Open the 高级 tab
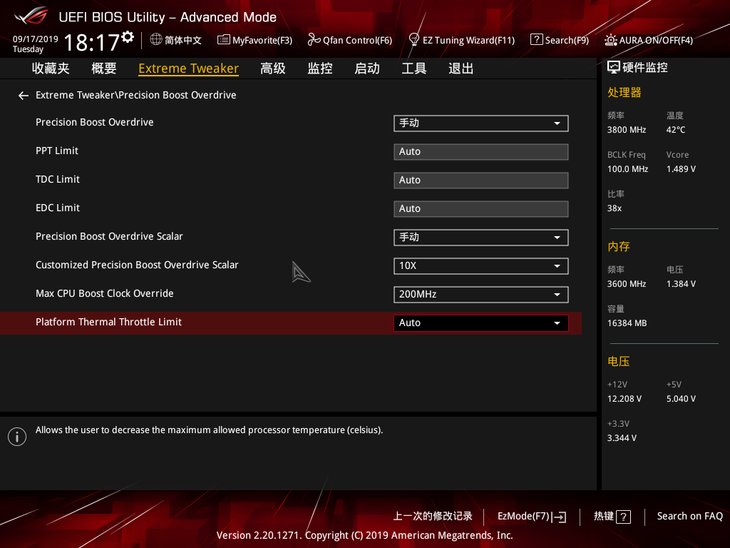 pyautogui.click(x=273, y=68)
